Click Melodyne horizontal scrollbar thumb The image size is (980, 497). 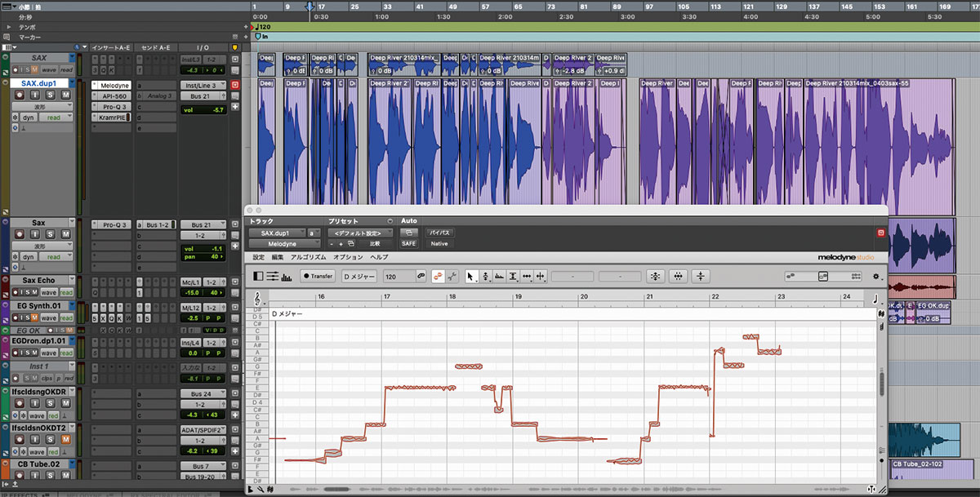336,490
